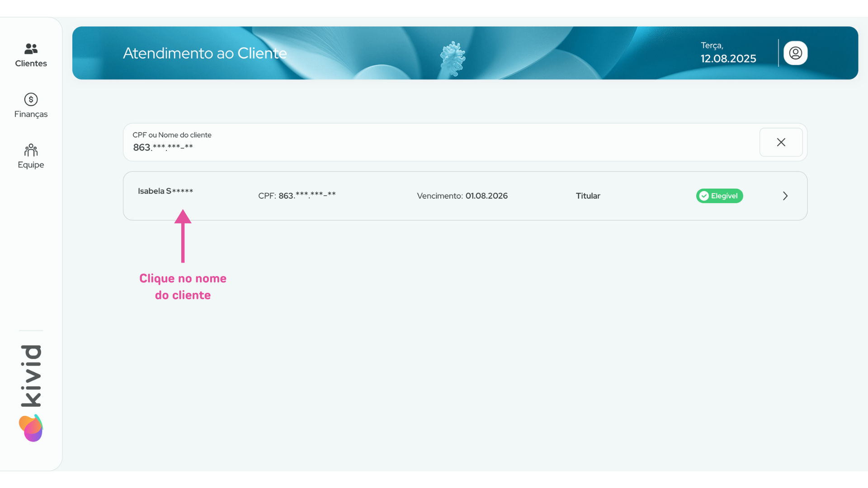Click the Vencimento date 01.08.2026
868x488 pixels.
click(x=486, y=196)
